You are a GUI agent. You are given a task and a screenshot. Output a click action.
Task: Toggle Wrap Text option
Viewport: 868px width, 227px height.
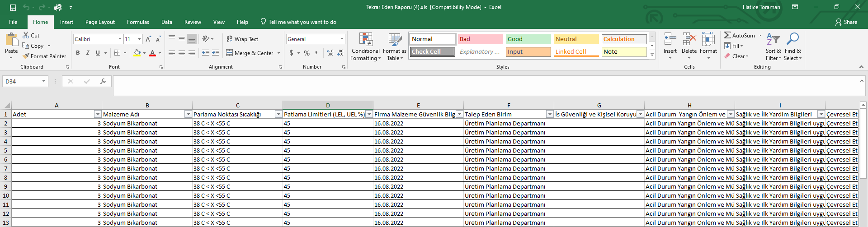[242, 39]
